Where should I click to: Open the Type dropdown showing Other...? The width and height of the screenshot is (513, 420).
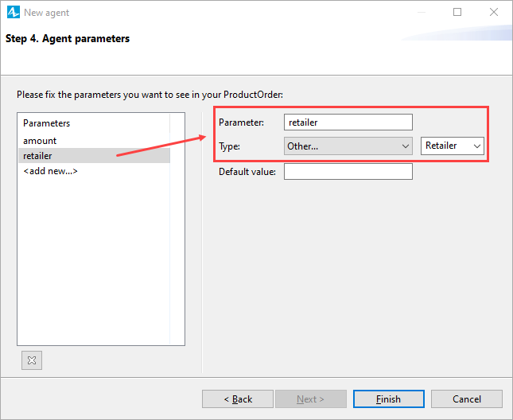point(348,146)
